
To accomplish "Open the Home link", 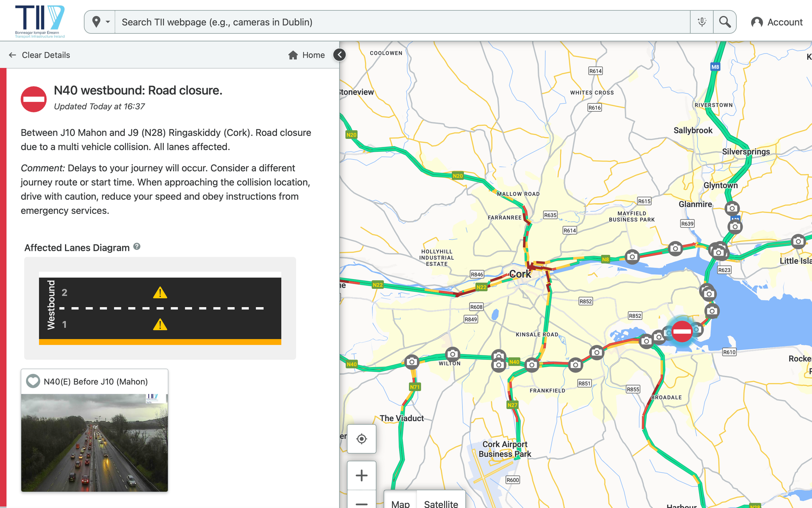I will 307,55.
